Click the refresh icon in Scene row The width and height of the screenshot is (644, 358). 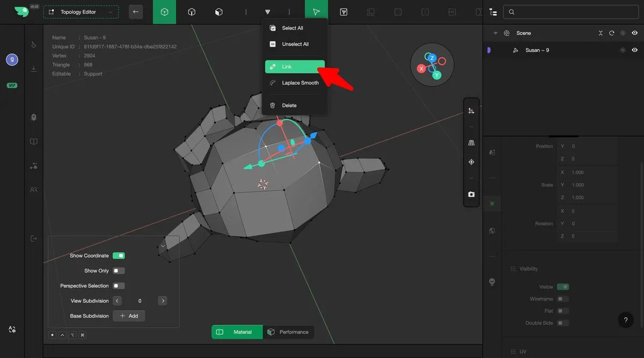611,33
